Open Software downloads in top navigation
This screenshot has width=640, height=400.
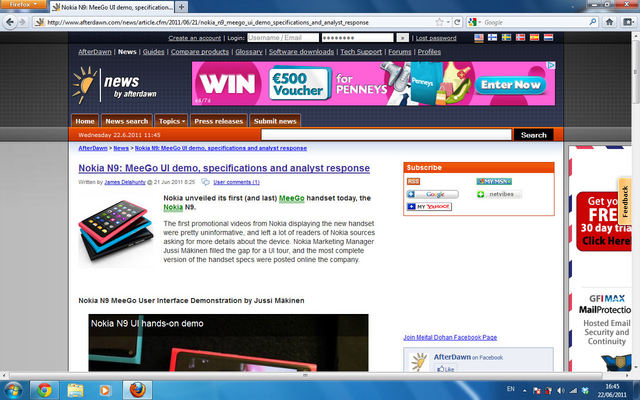301,52
